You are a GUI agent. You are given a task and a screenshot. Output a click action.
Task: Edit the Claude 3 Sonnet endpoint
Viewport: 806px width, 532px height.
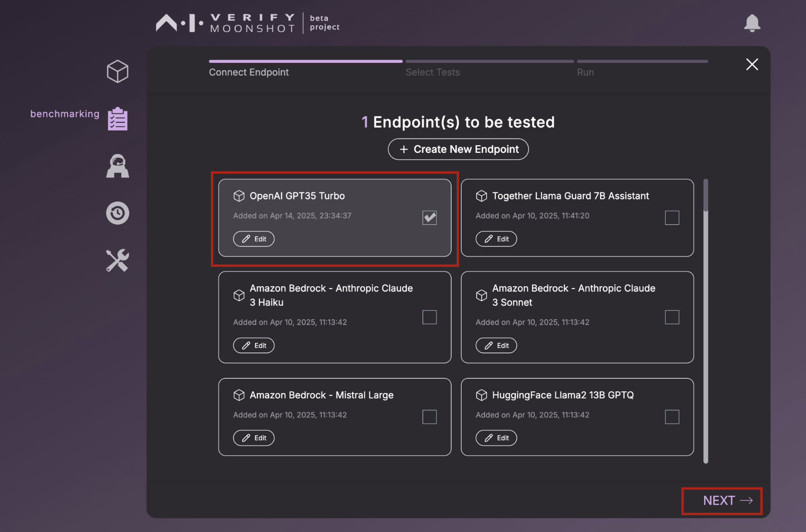pos(496,345)
